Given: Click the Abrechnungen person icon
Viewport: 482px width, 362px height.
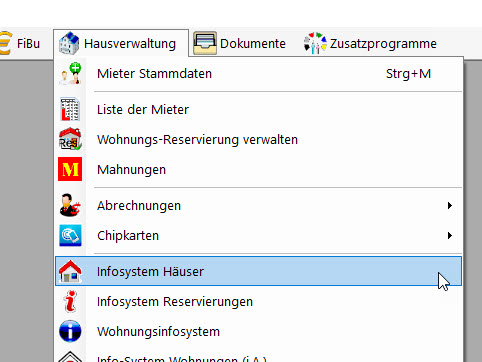Looking at the screenshot, I should coord(70,205).
